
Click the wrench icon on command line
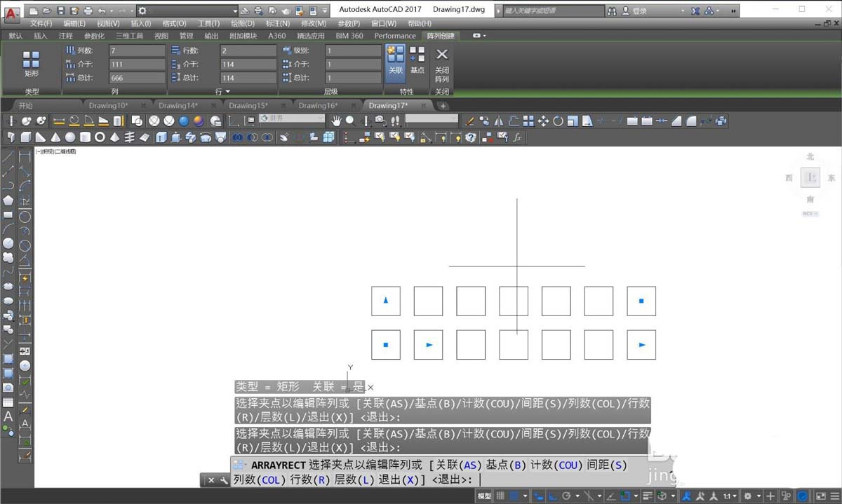[224, 480]
